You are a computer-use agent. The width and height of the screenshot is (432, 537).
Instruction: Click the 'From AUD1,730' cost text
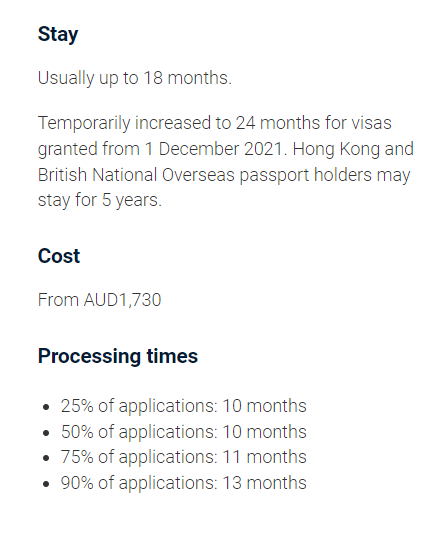pos(99,300)
